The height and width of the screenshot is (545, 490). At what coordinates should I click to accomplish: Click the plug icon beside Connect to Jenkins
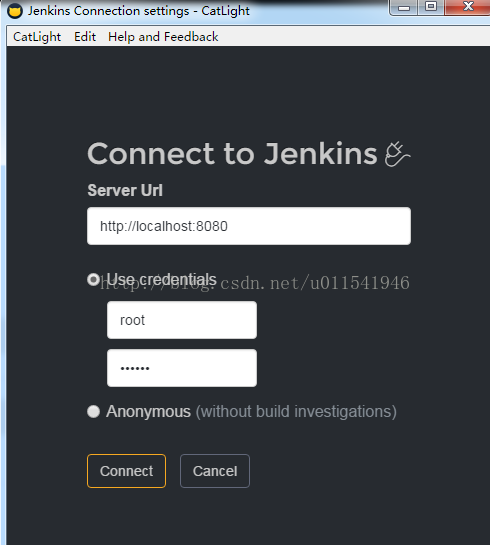[x=397, y=154]
